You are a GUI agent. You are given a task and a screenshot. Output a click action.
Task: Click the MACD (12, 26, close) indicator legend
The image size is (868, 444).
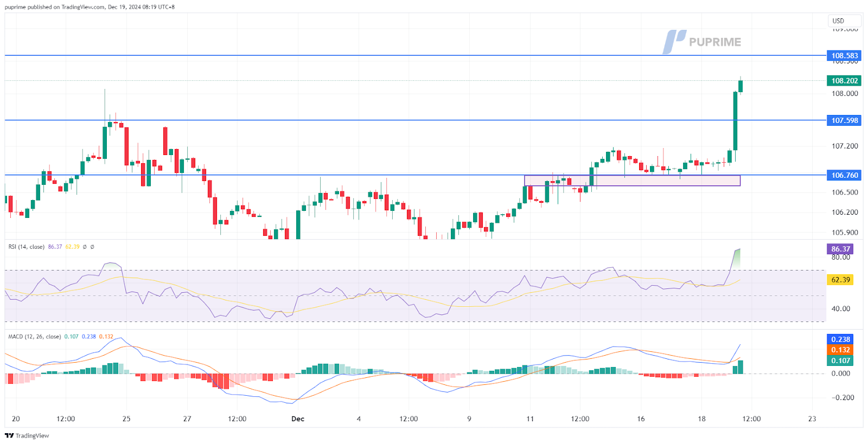tap(34, 337)
